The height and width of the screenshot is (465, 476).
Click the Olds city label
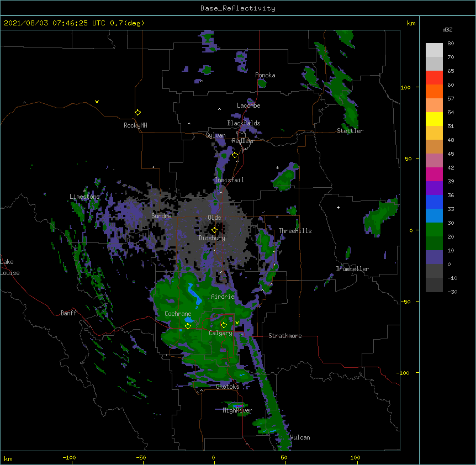[x=214, y=218]
